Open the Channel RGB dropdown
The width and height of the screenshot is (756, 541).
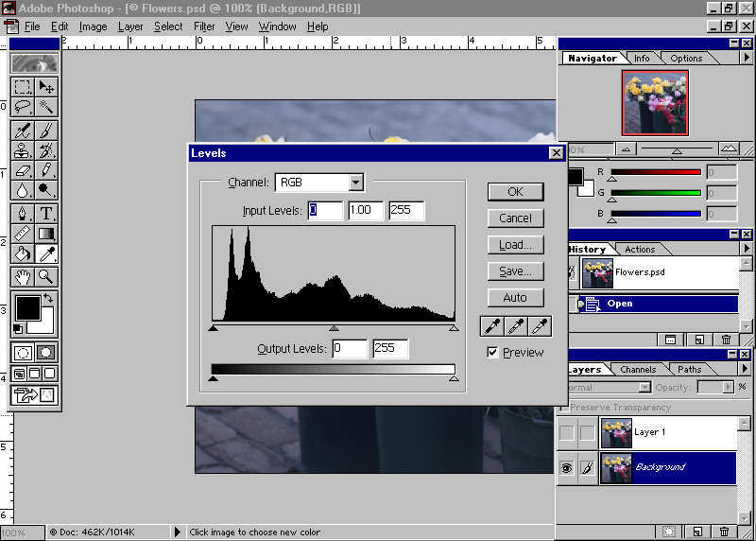356,183
